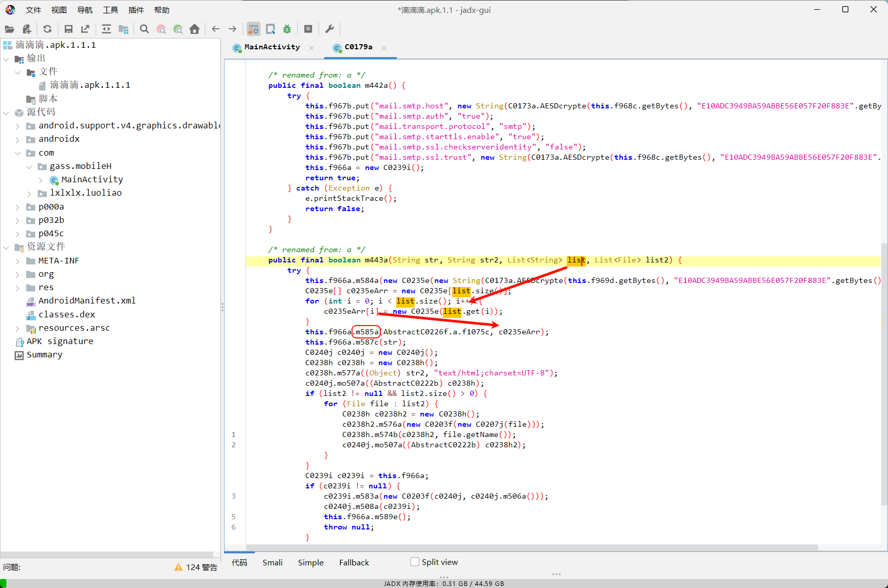888x588 pixels.
Task: Expand the lxlxlx.luoliao package
Action: click(29, 194)
